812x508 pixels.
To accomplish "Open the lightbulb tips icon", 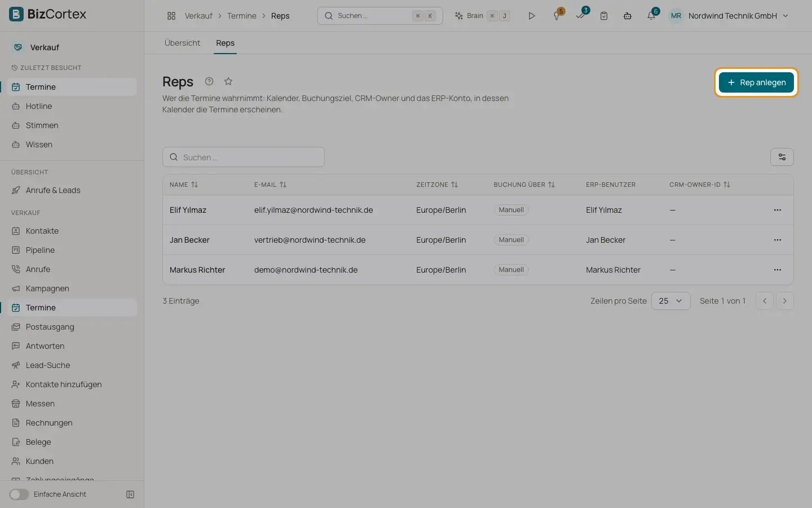I will 557,16.
